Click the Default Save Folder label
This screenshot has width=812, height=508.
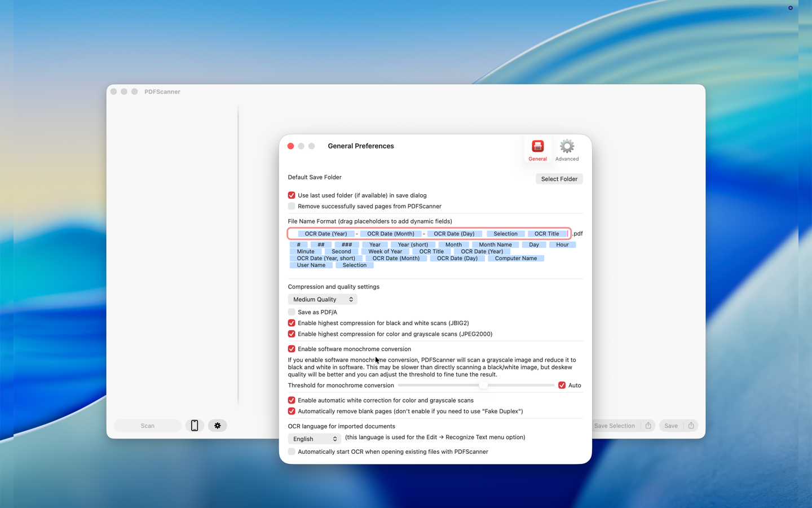tap(315, 177)
